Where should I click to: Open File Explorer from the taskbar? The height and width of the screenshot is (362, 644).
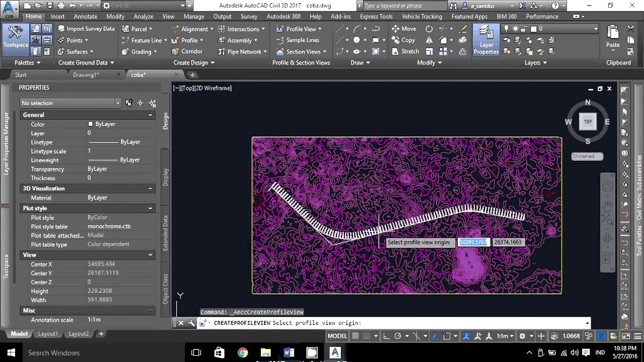266,352
